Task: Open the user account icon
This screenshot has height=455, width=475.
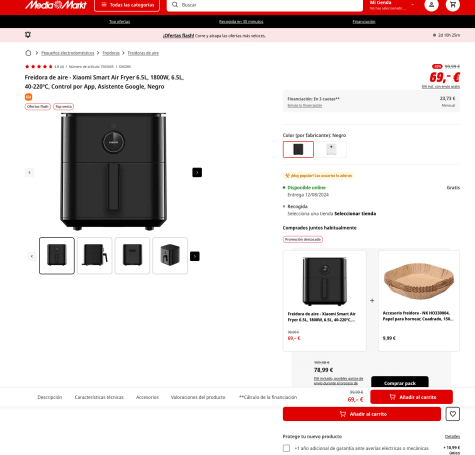Action: pos(431,5)
